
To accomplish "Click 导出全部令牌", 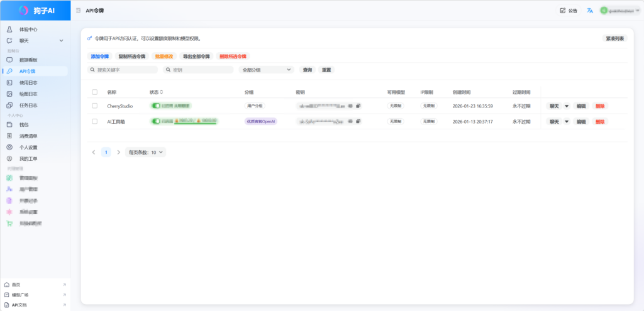I will point(196,56).
